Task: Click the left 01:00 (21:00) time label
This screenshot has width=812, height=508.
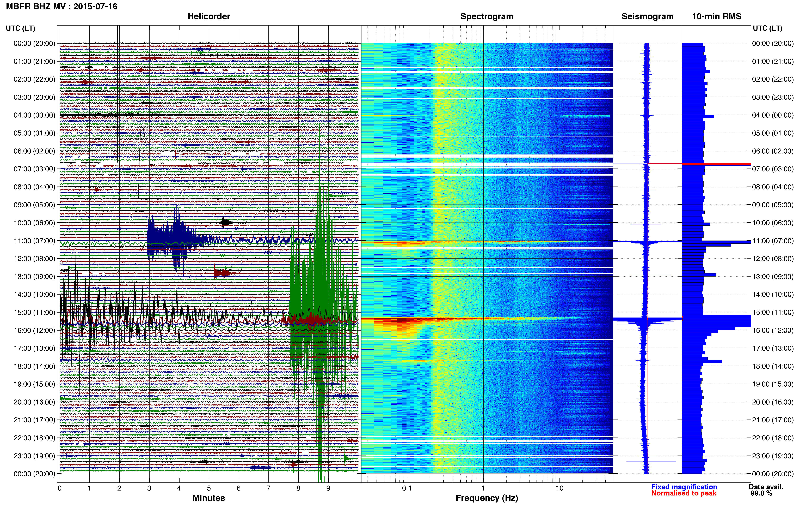Action: click(x=34, y=62)
